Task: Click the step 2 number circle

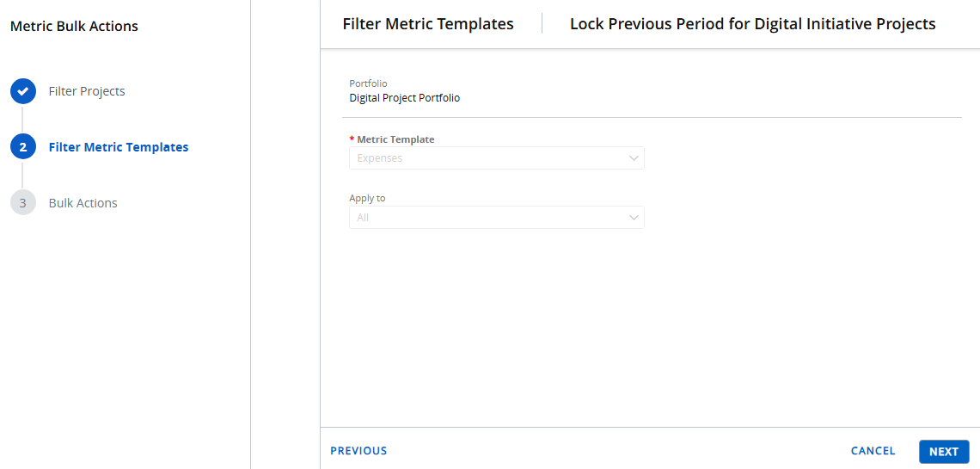Action: (22, 147)
